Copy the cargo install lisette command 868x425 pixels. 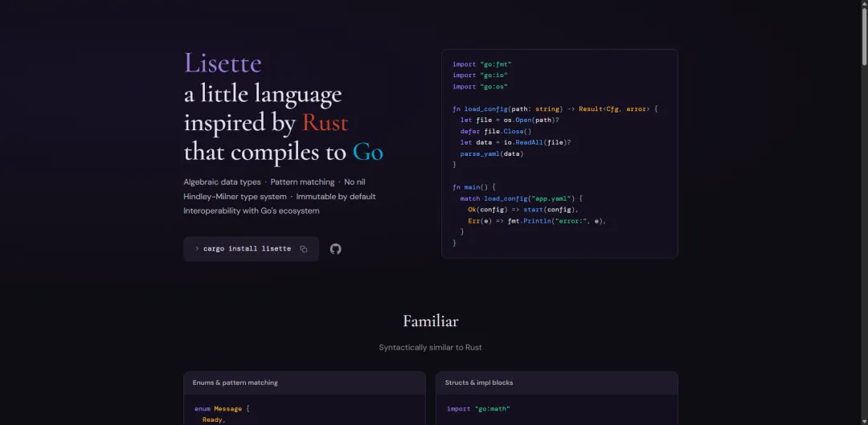pos(303,249)
